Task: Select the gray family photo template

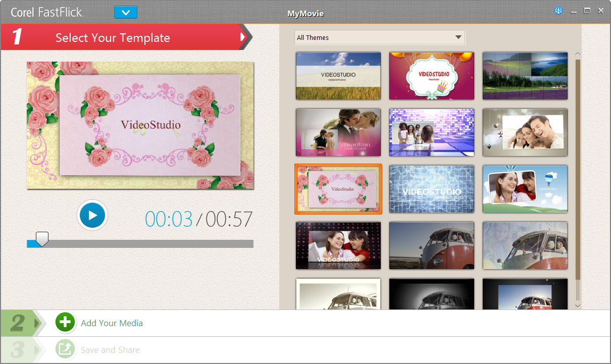Action: click(525, 132)
